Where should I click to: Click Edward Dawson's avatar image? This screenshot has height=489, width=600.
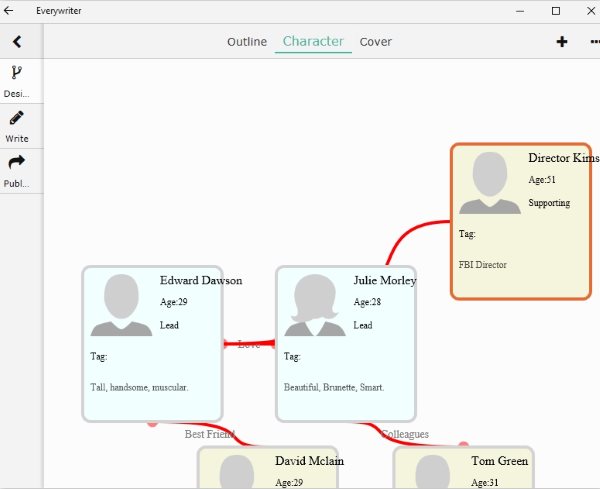[122, 305]
